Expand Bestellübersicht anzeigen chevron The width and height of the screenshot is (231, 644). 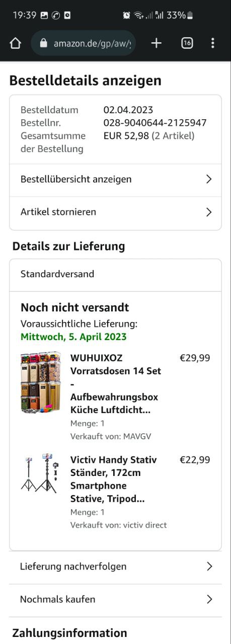coord(209,179)
